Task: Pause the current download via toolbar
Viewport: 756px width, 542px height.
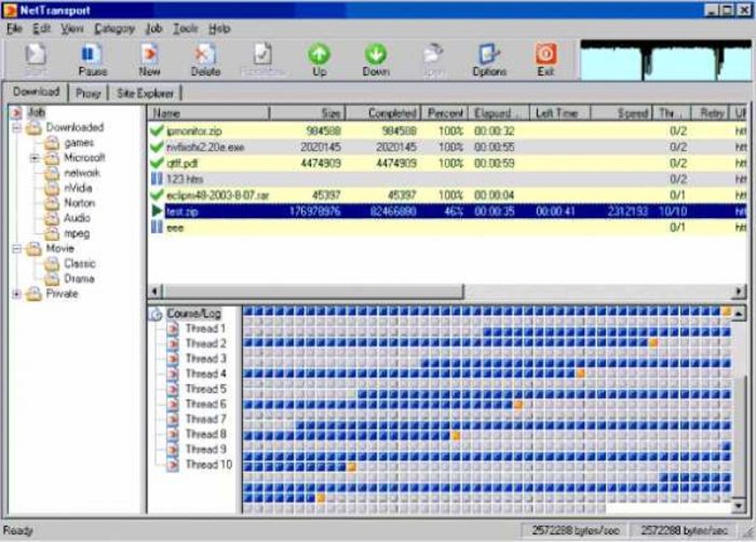Action: tap(92, 59)
